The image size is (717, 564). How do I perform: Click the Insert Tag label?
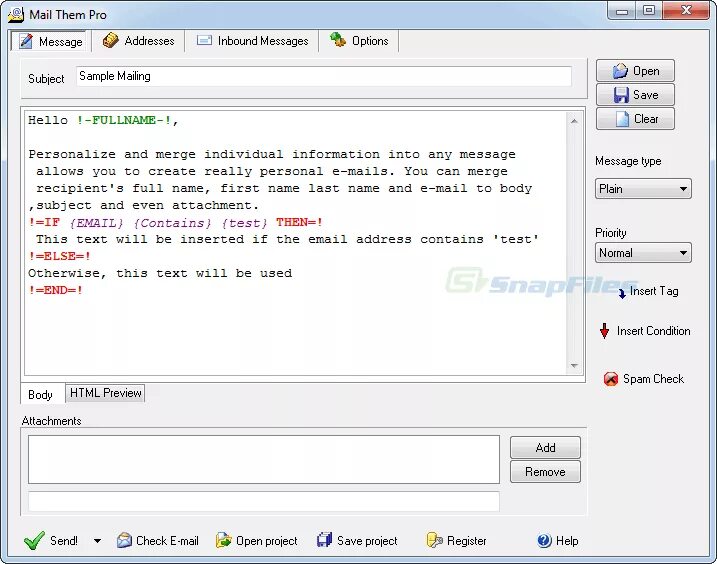[x=654, y=291]
